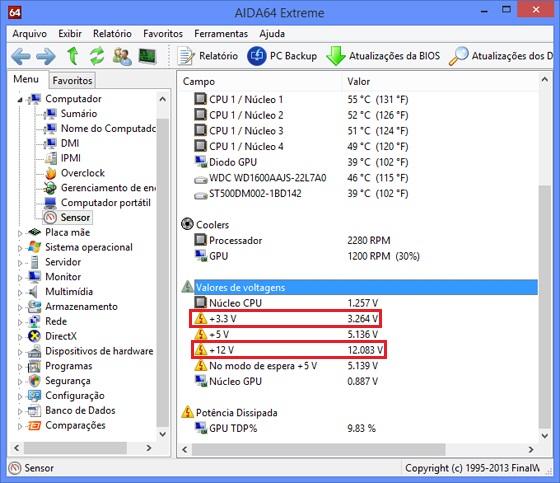
Task: Open the Relatório menu
Action: [x=112, y=34]
